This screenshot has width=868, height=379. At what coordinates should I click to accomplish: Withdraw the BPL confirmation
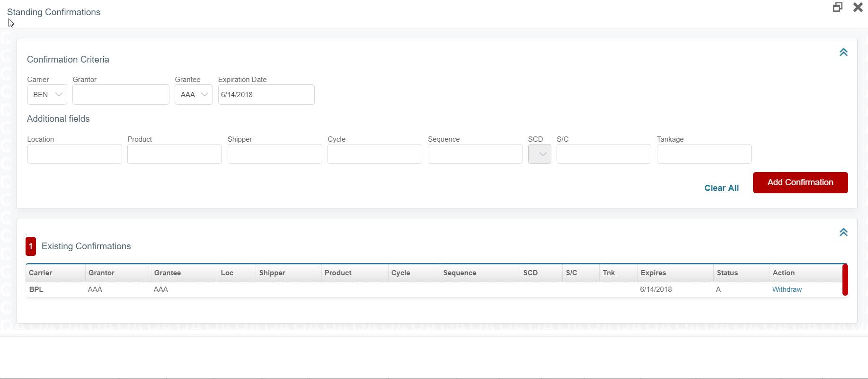pos(787,289)
